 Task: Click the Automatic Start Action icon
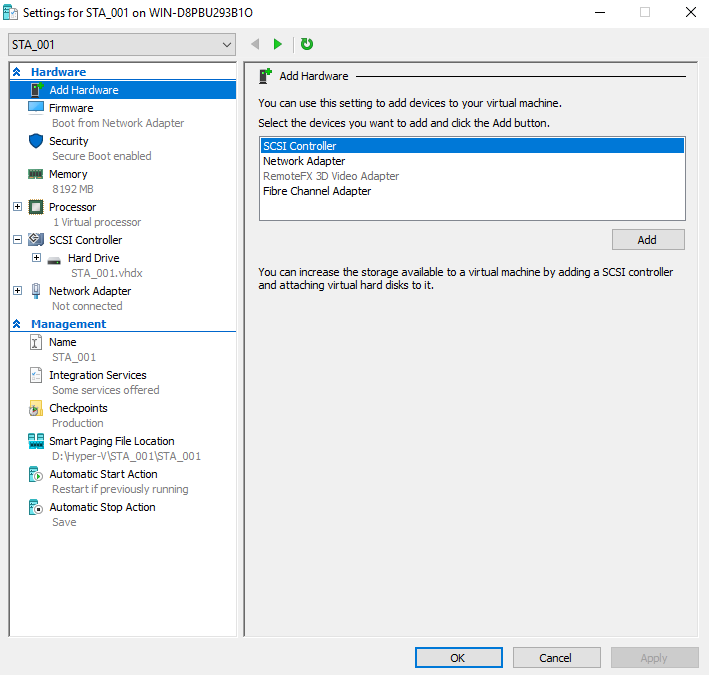click(36, 474)
